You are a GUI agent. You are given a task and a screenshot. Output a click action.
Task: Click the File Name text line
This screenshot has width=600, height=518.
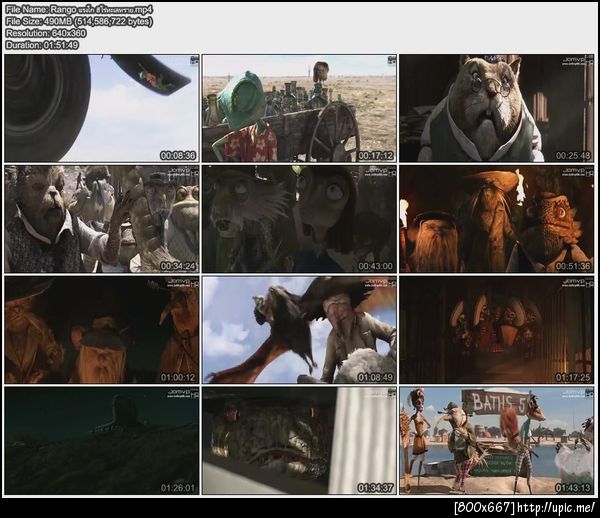[79, 10]
